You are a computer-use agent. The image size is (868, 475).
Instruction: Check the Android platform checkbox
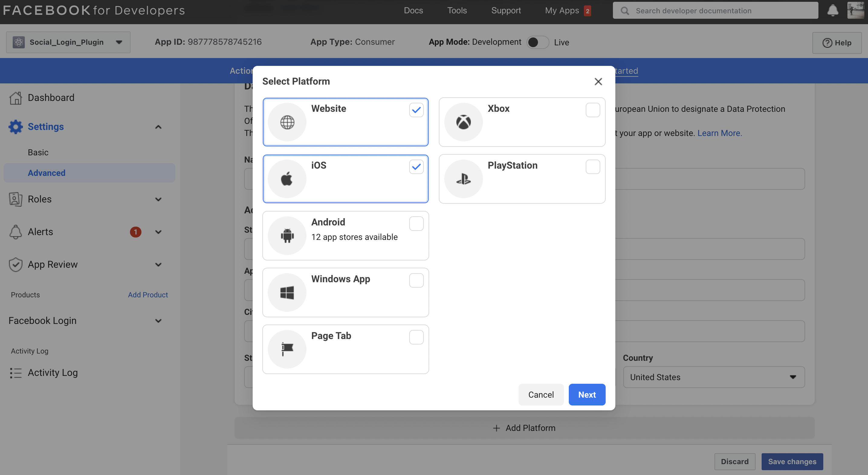(x=416, y=224)
